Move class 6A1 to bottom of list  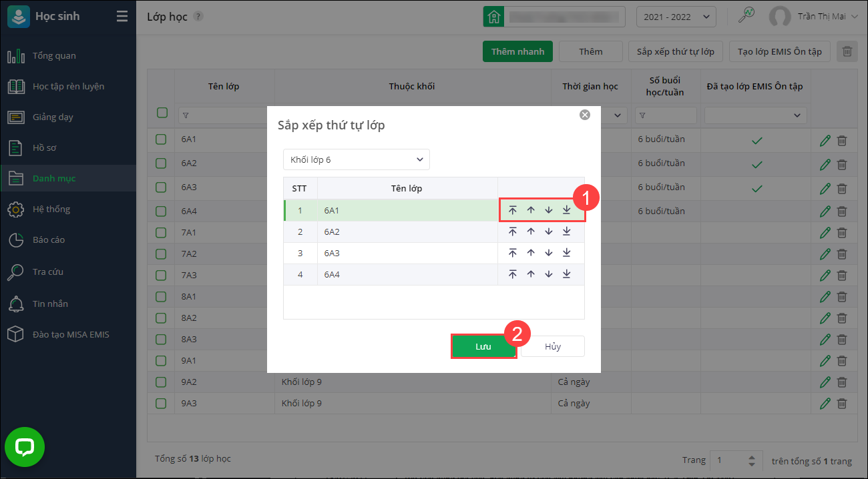tap(566, 210)
